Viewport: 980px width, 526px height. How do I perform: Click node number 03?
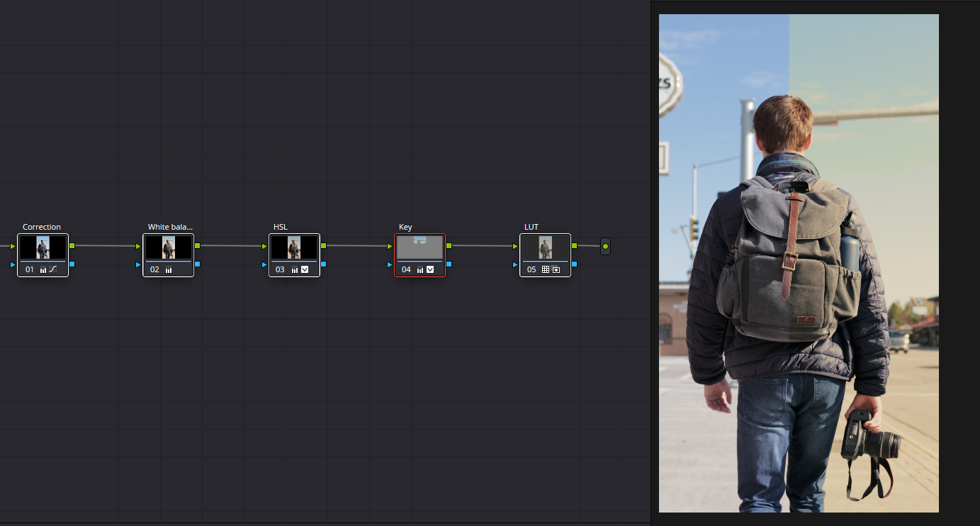[x=280, y=269]
